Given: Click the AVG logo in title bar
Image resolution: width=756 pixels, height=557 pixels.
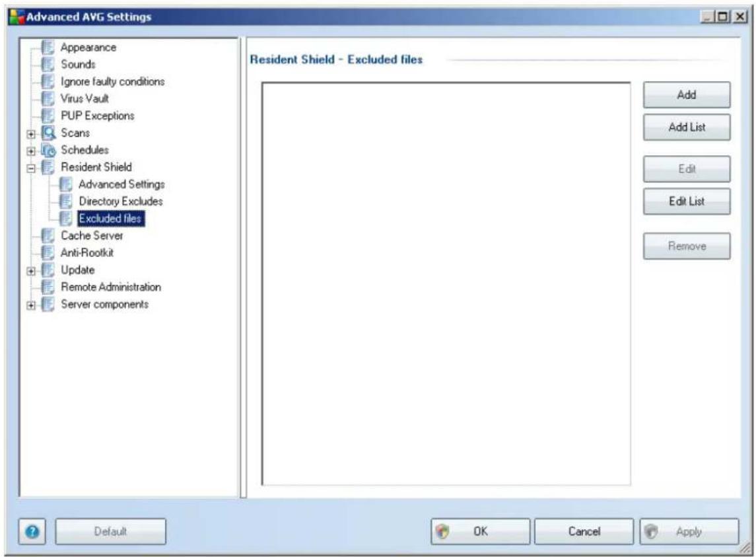Looking at the screenshot, I should tap(17, 17).
